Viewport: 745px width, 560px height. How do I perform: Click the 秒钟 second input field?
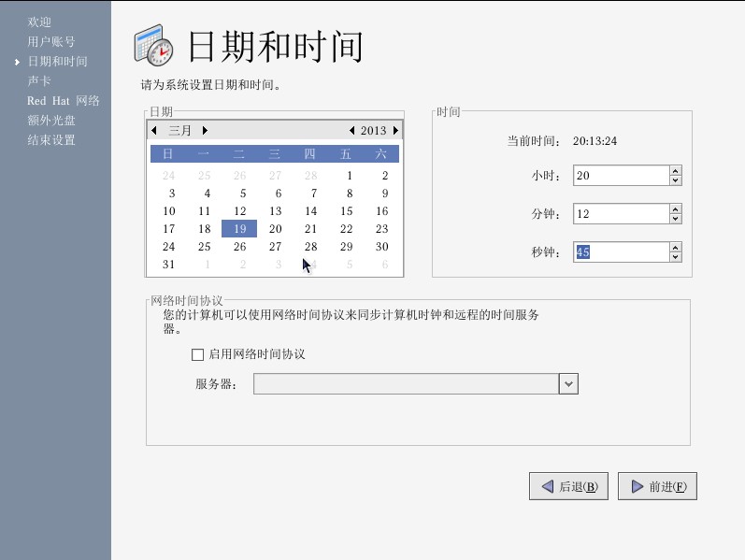[x=622, y=251]
